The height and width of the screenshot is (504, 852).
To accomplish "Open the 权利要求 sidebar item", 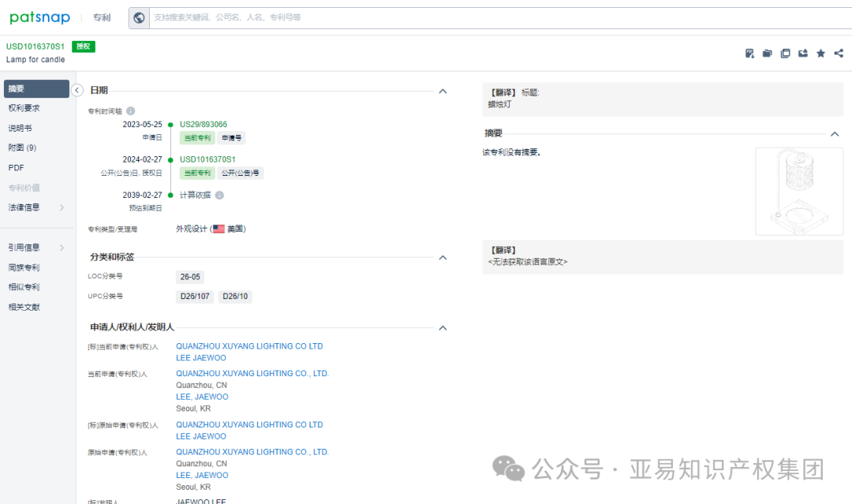I will coord(24,108).
